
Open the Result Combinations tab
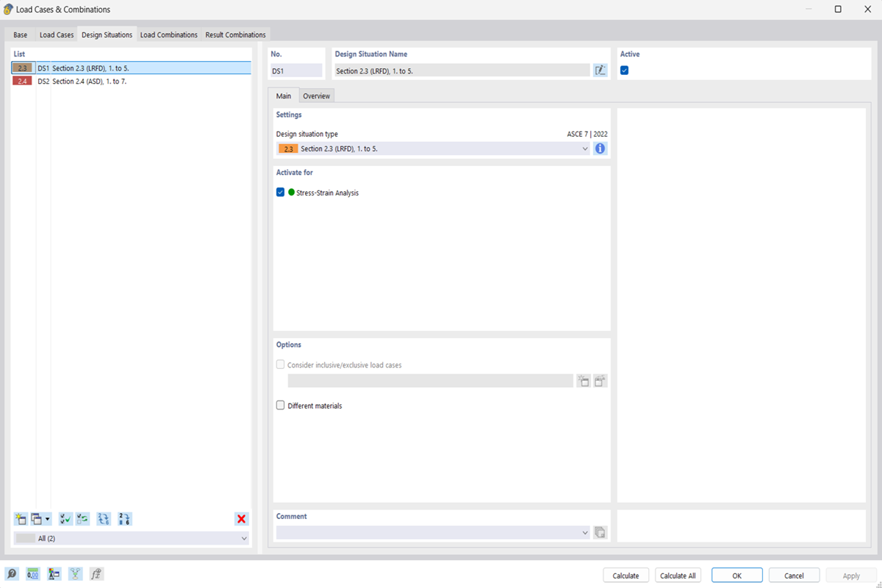[235, 35]
